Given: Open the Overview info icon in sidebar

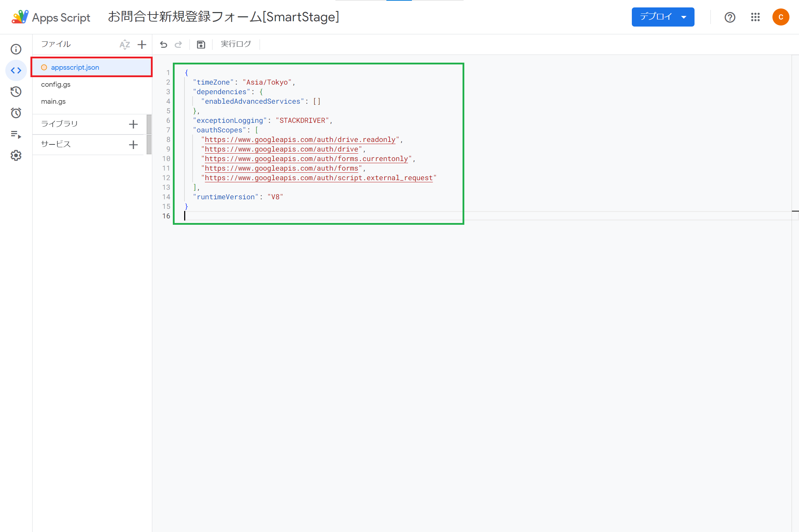Looking at the screenshot, I should pyautogui.click(x=16, y=49).
